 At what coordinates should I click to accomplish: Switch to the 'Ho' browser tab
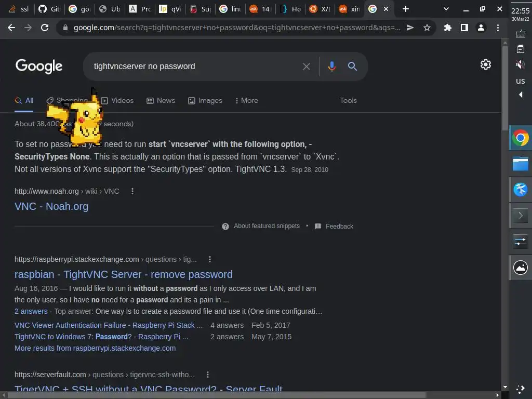[290, 9]
